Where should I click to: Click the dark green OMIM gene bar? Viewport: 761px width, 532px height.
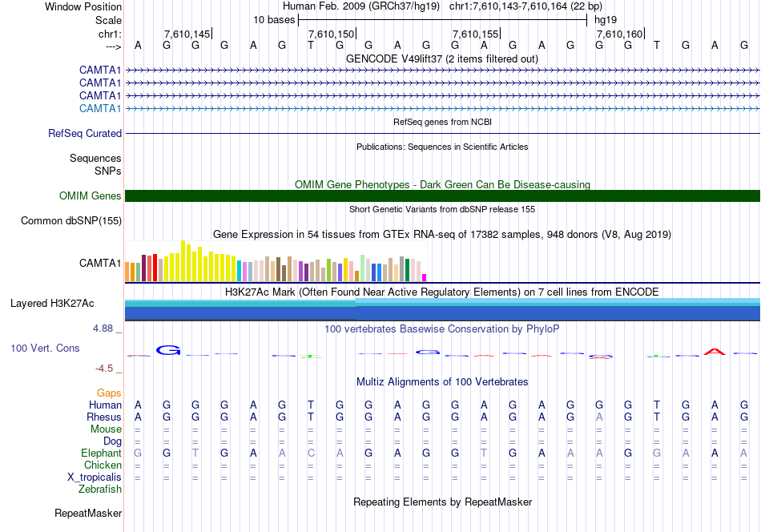point(442,195)
